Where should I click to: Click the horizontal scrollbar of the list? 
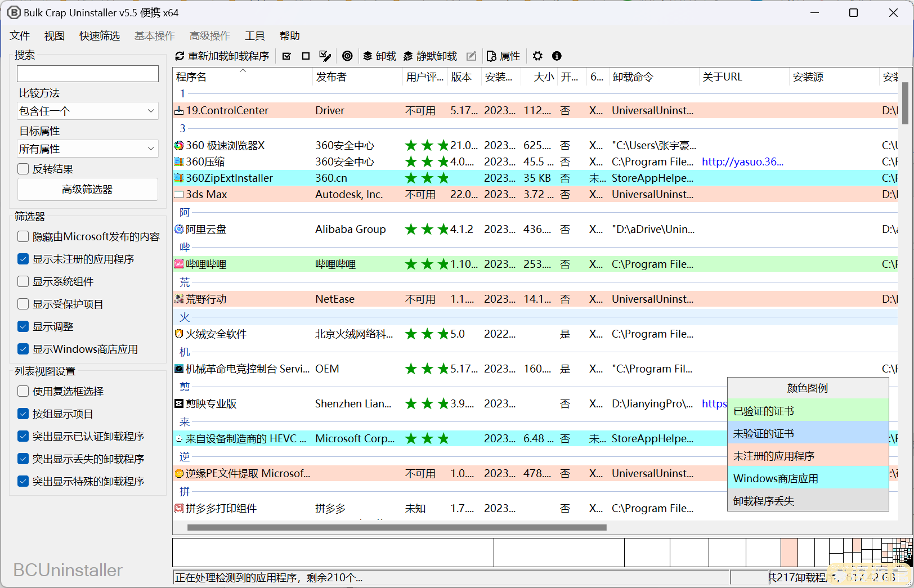tap(397, 528)
